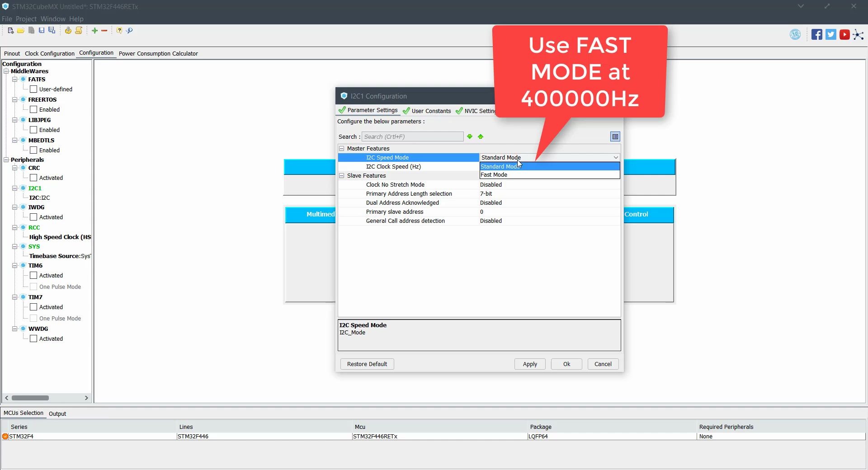Toggle the parameter description view icon

[x=615, y=136]
